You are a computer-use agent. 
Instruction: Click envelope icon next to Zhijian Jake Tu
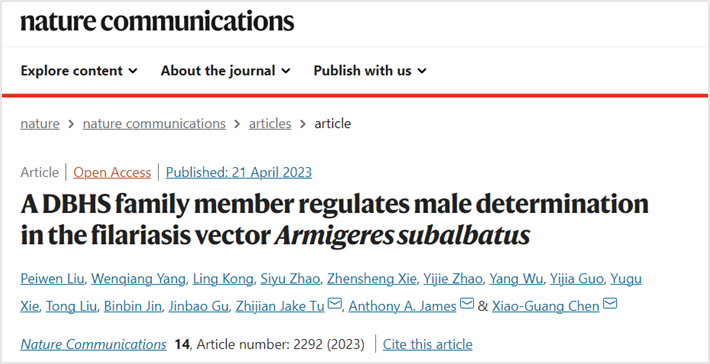(335, 303)
